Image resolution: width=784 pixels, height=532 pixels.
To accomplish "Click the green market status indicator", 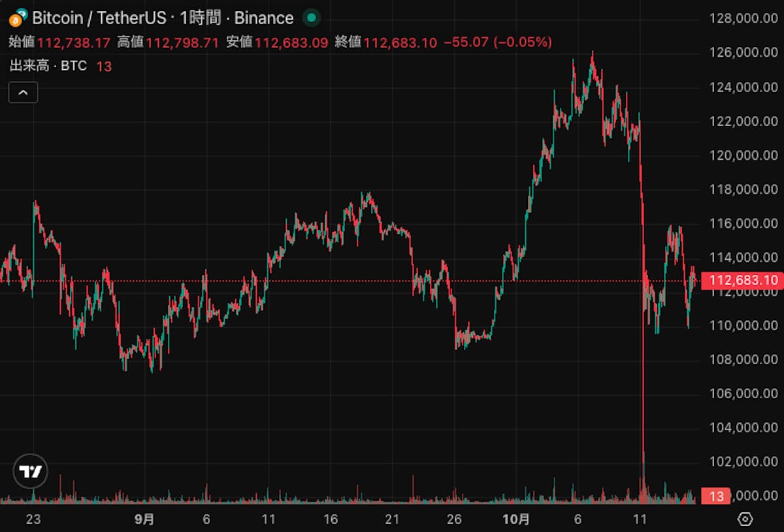I will tap(312, 18).
